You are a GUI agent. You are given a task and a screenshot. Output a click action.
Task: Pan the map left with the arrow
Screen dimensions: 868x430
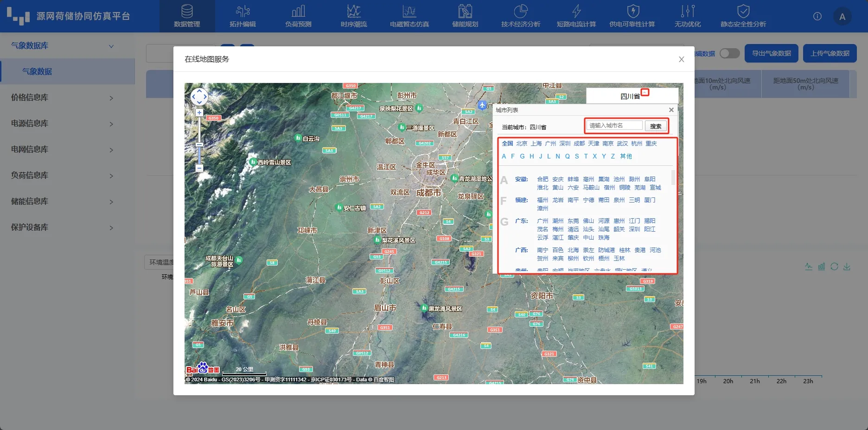pos(194,97)
